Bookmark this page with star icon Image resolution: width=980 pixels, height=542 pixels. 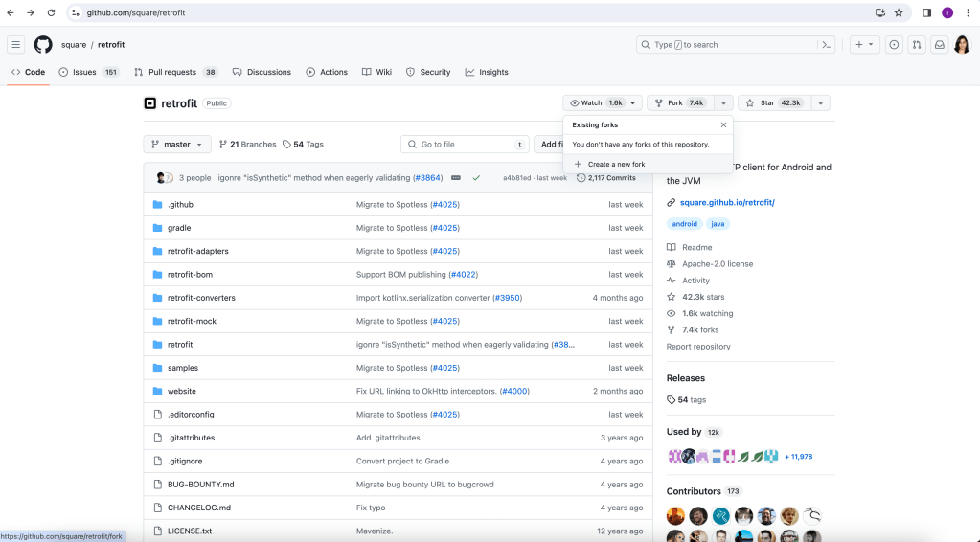click(x=899, y=12)
